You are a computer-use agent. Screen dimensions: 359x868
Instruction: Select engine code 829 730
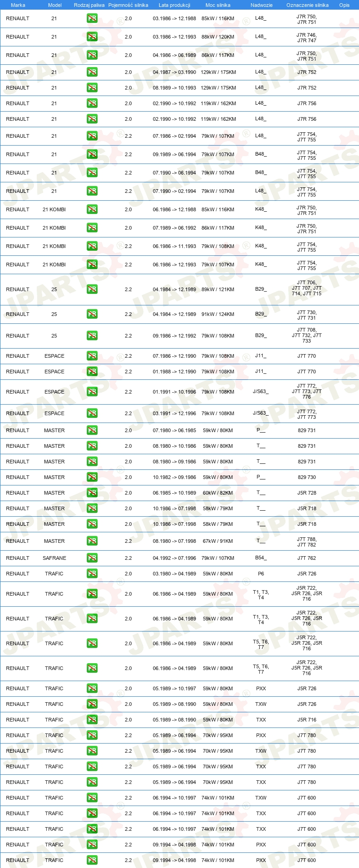coord(307,477)
